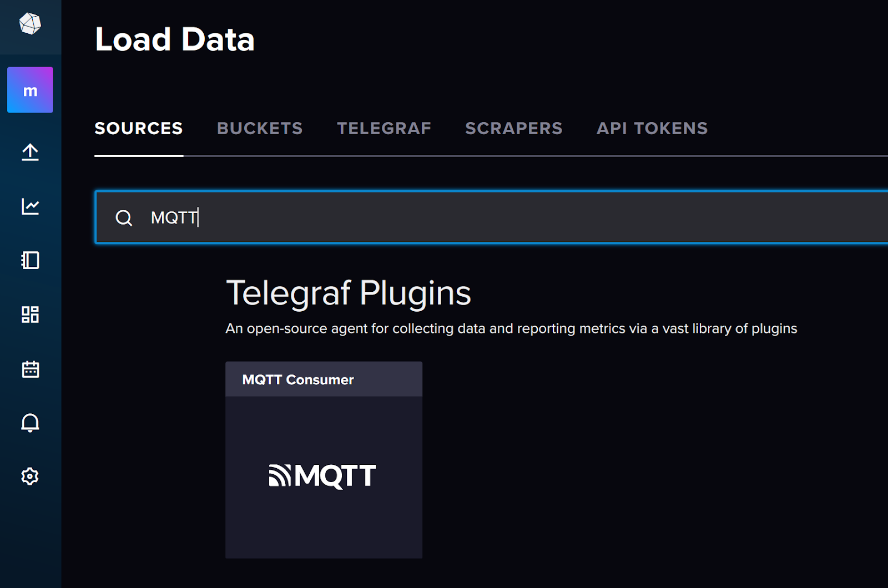888x588 pixels.
Task: Open the 'm' user account avatar
Action: pyautogui.click(x=30, y=90)
